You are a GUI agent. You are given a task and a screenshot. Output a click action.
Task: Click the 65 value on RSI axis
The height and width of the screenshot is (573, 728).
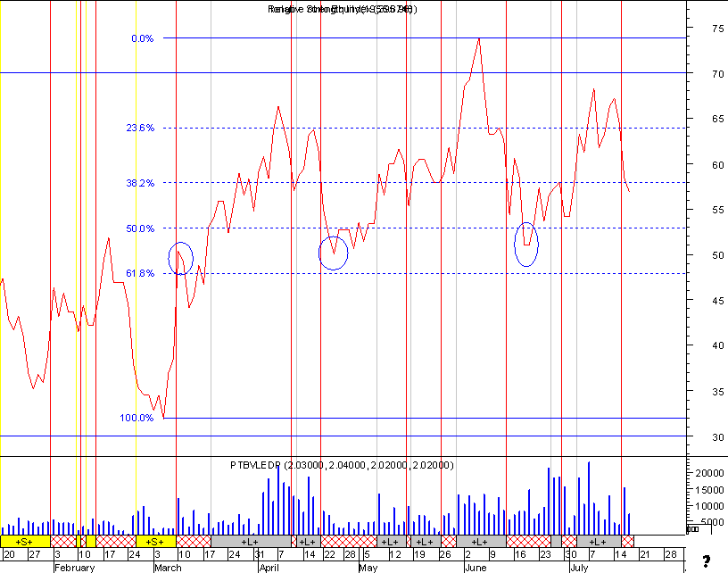coord(718,119)
